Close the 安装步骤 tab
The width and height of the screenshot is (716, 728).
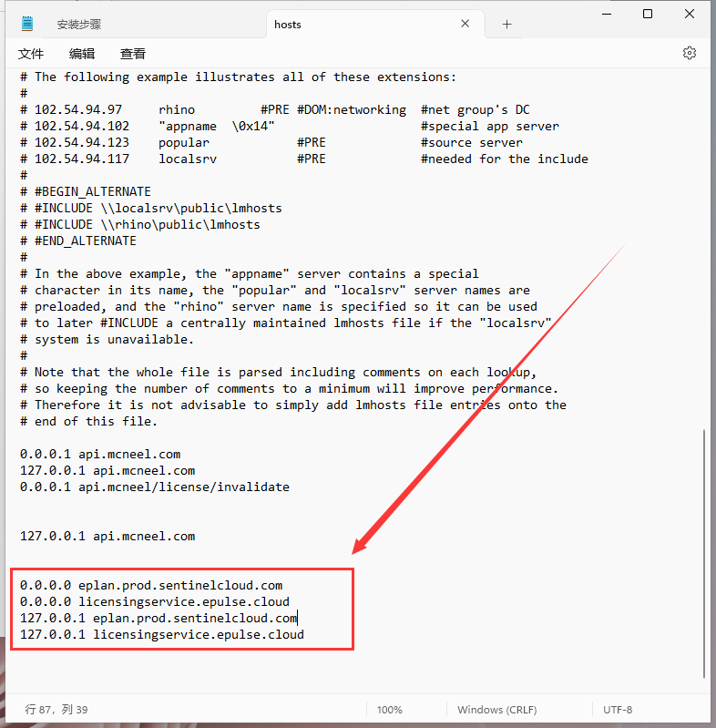coord(243,25)
